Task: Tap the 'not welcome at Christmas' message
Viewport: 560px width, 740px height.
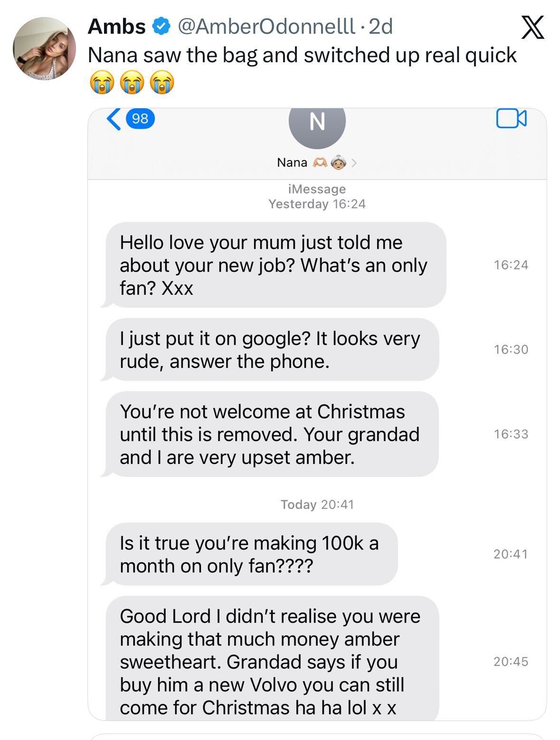Action: click(271, 434)
